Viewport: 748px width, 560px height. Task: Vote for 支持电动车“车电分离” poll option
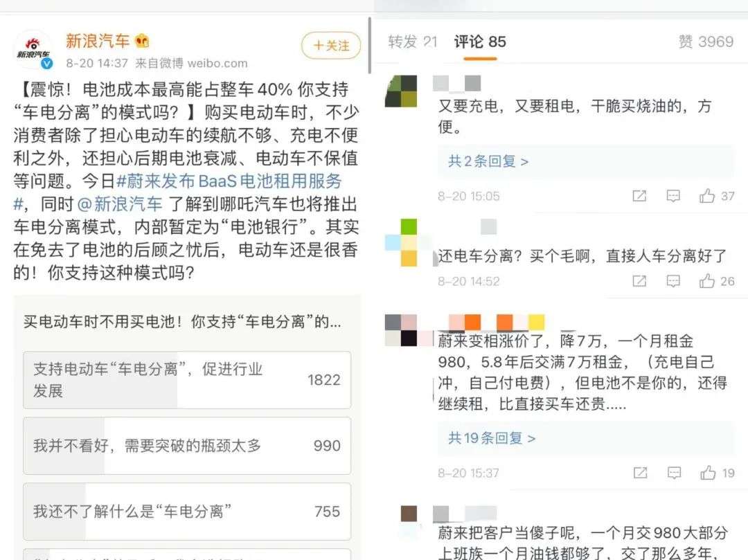(187, 380)
